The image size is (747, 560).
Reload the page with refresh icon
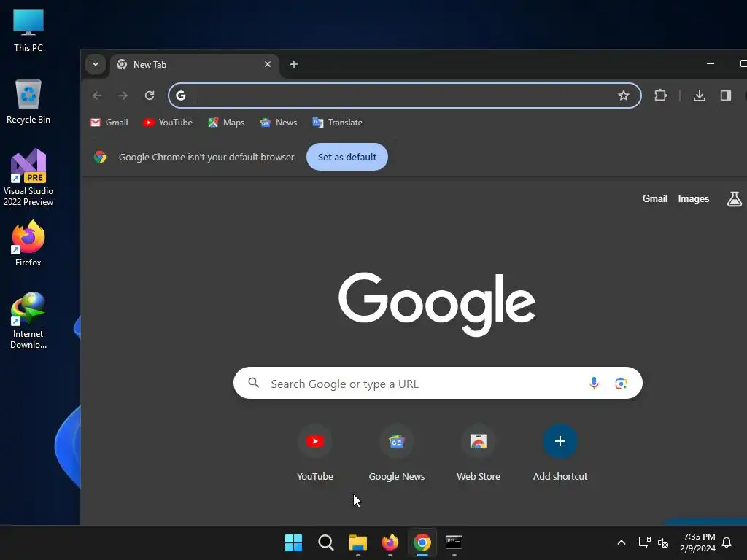(150, 96)
